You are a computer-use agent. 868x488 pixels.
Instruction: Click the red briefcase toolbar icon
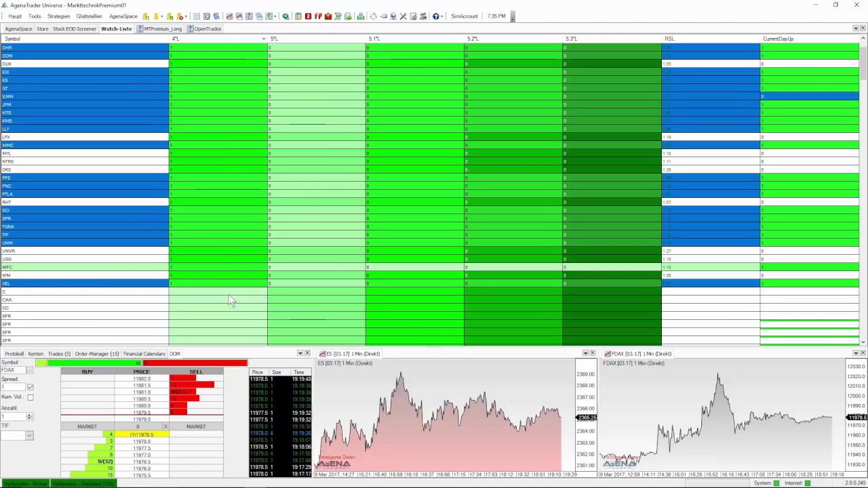[328, 16]
